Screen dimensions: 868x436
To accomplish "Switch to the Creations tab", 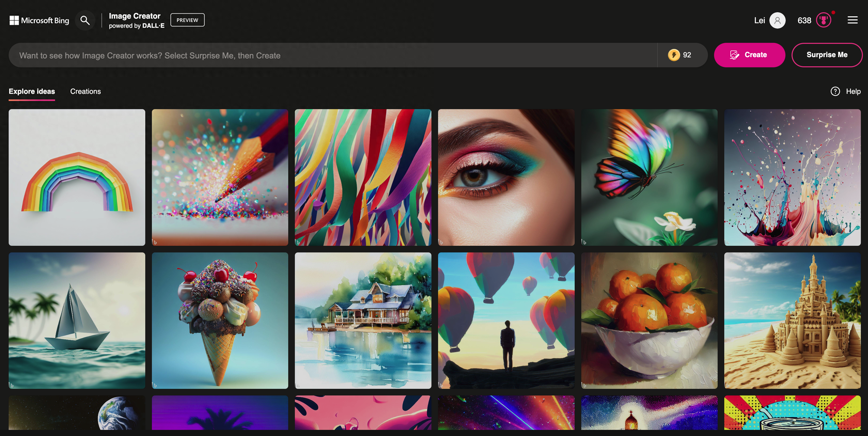I will pyautogui.click(x=85, y=91).
